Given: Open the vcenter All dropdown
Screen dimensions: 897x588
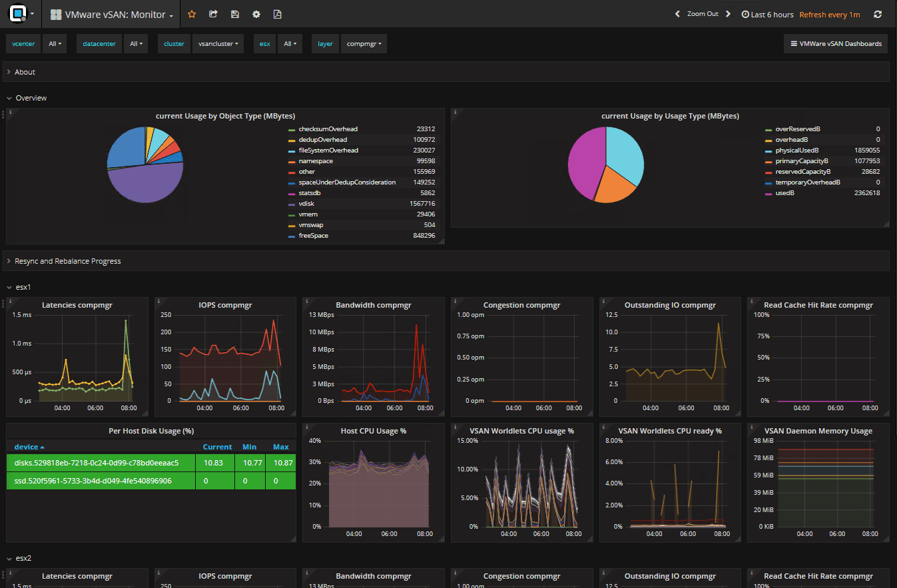Looking at the screenshot, I should (x=54, y=43).
